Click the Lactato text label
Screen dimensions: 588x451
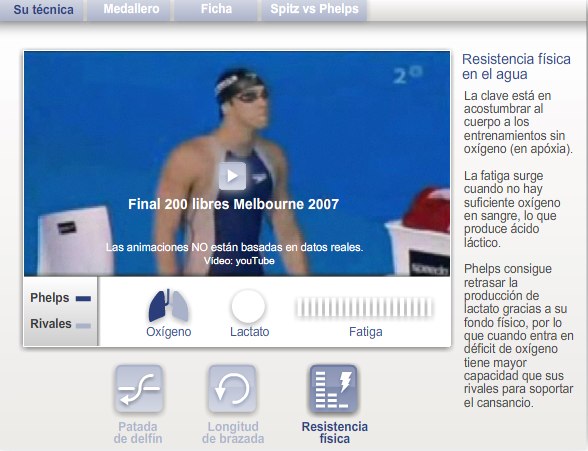249,332
